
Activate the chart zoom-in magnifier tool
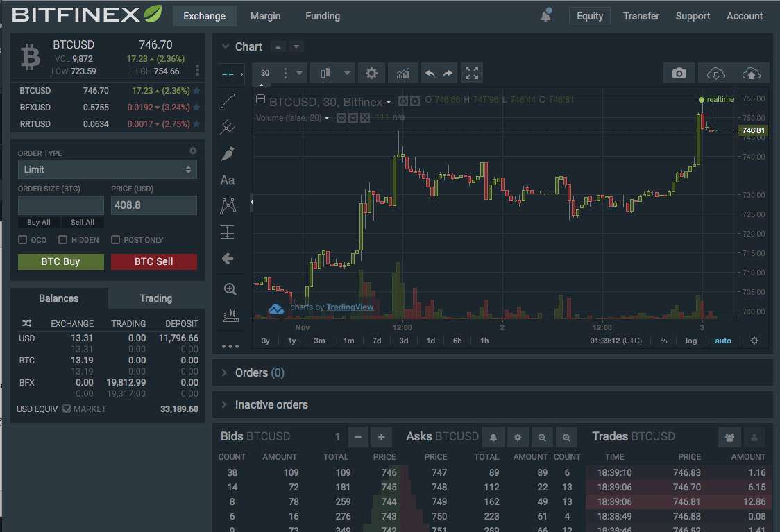229,289
